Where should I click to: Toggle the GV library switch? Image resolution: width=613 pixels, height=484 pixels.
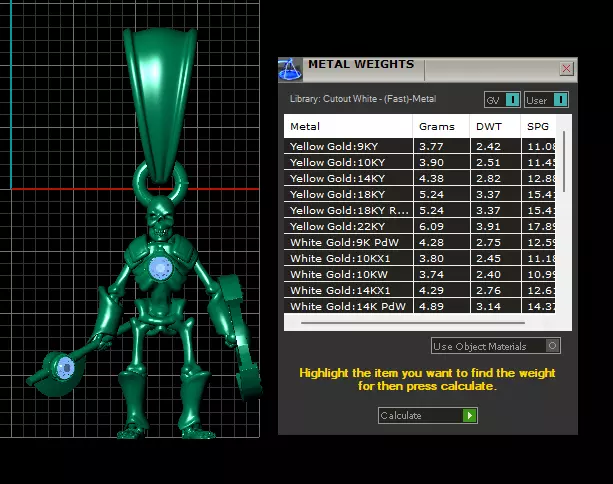click(x=502, y=100)
